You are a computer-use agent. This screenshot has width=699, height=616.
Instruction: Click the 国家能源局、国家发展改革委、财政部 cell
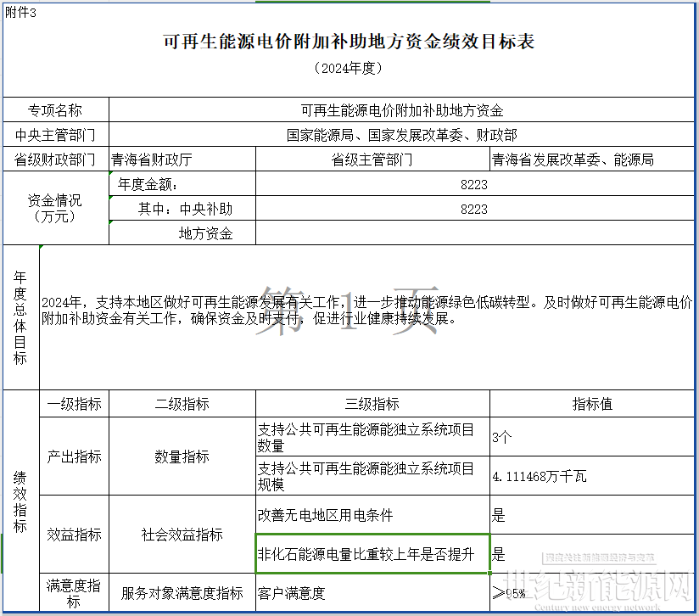point(401,135)
